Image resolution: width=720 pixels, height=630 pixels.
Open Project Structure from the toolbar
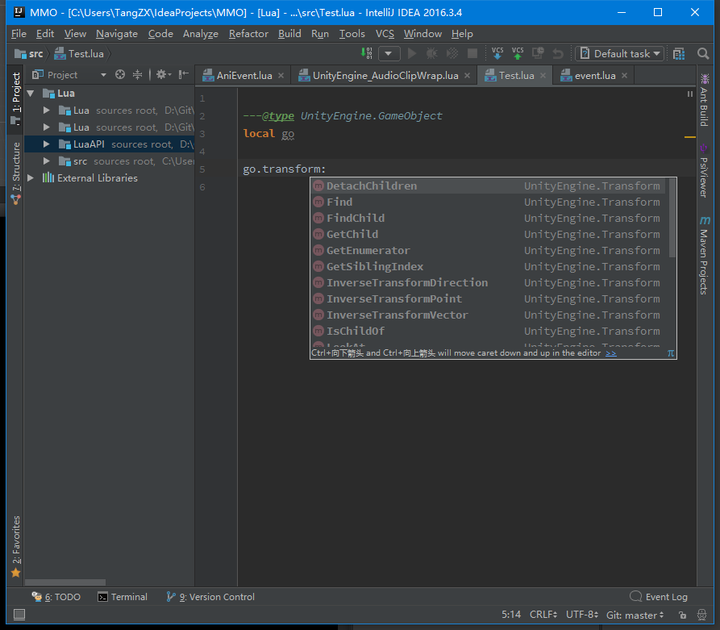[x=679, y=54]
